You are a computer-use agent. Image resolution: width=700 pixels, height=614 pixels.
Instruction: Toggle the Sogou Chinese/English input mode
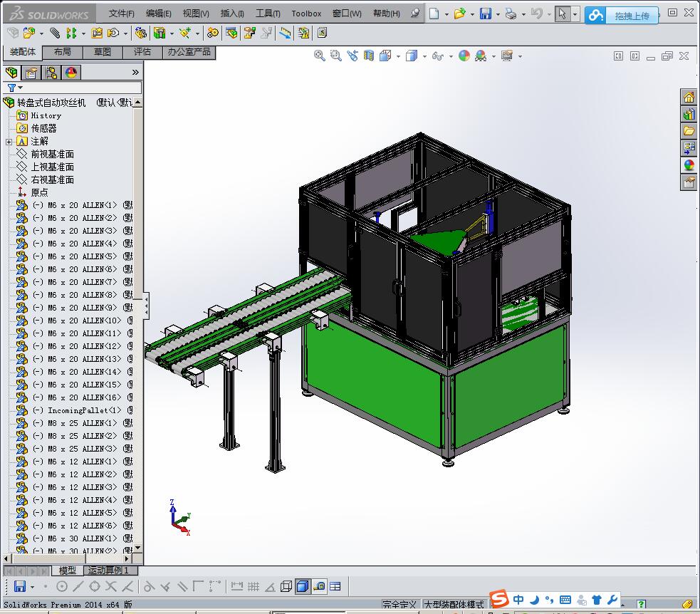[518, 600]
